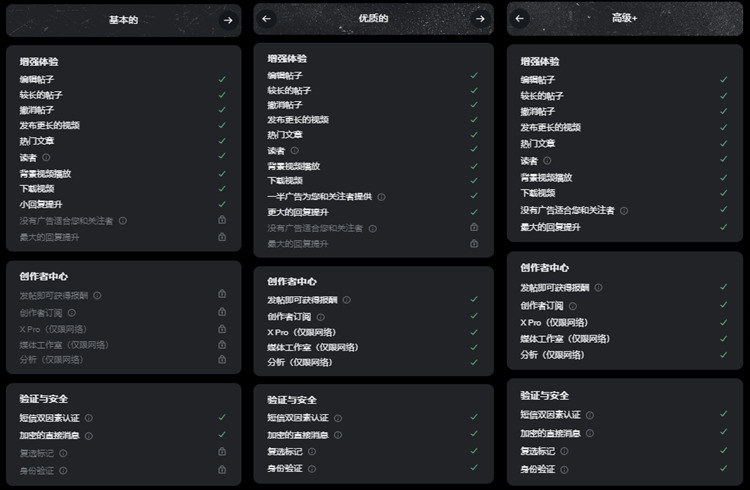Select the 基本的 plan title

(123, 20)
